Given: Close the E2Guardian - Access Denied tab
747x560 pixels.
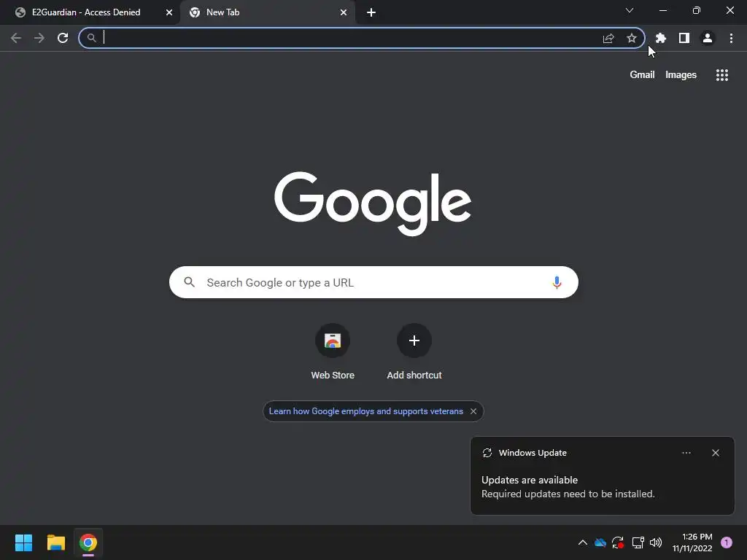Looking at the screenshot, I should coord(169,13).
